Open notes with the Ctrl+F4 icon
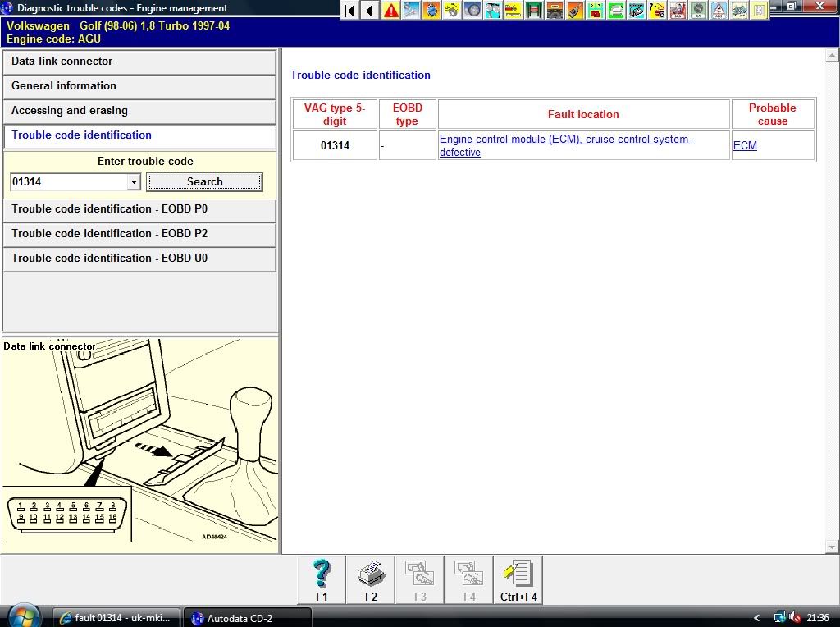Viewport: 840px width, 627px height. 518,580
